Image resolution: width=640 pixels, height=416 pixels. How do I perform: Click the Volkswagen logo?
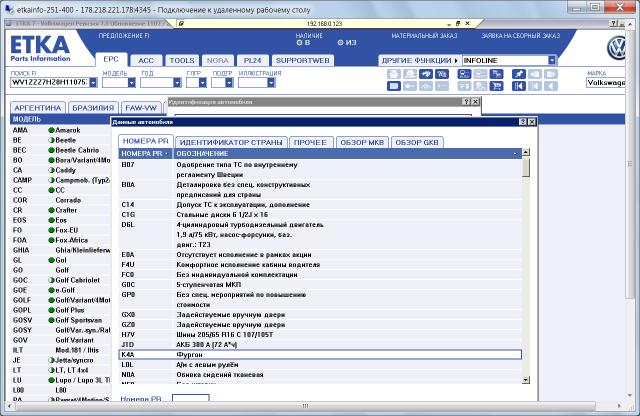coord(616,48)
